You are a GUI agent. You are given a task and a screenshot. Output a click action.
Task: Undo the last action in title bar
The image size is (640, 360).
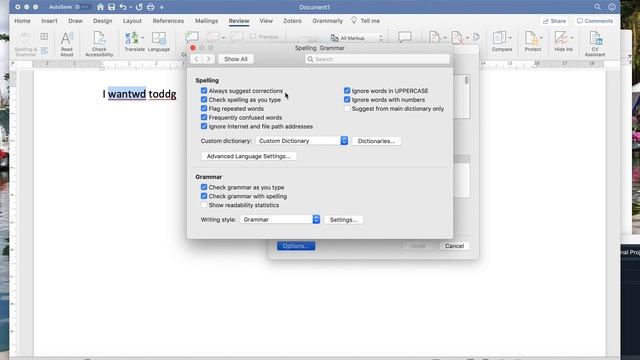(x=122, y=7)
